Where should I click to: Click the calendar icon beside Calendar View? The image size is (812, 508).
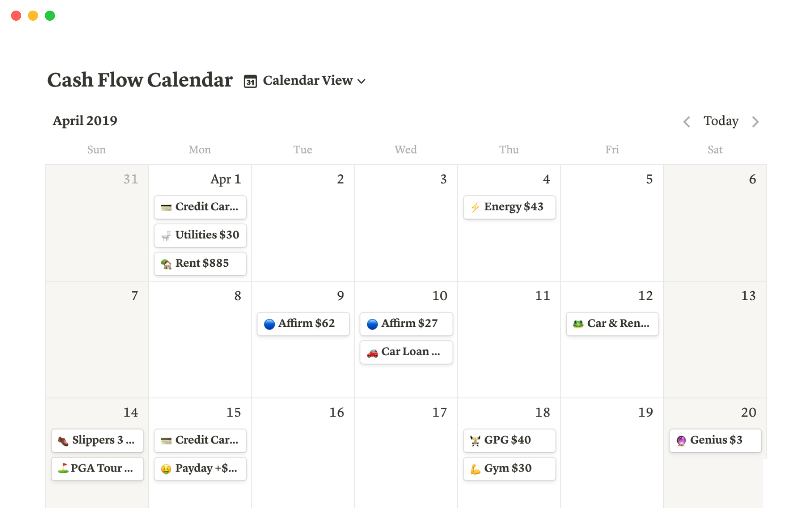point(250,81)
